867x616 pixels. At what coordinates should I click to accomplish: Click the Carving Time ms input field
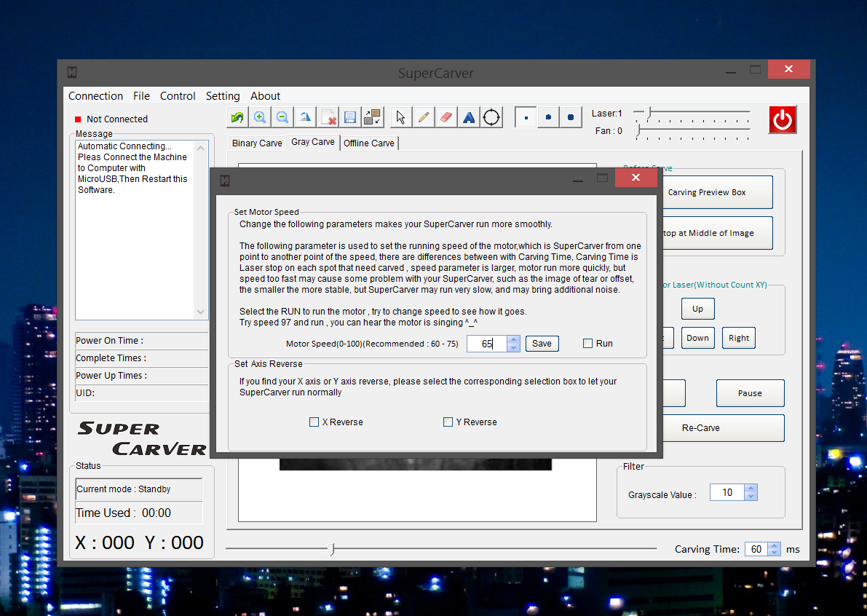757,549
